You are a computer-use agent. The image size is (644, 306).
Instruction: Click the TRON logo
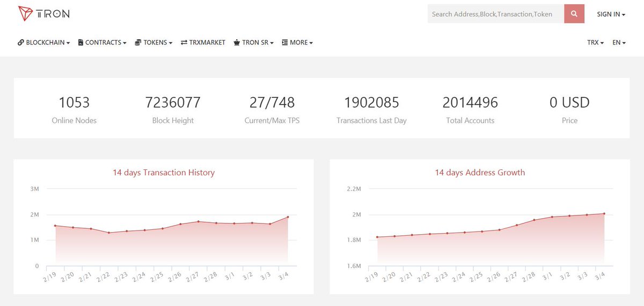[43, 14]
